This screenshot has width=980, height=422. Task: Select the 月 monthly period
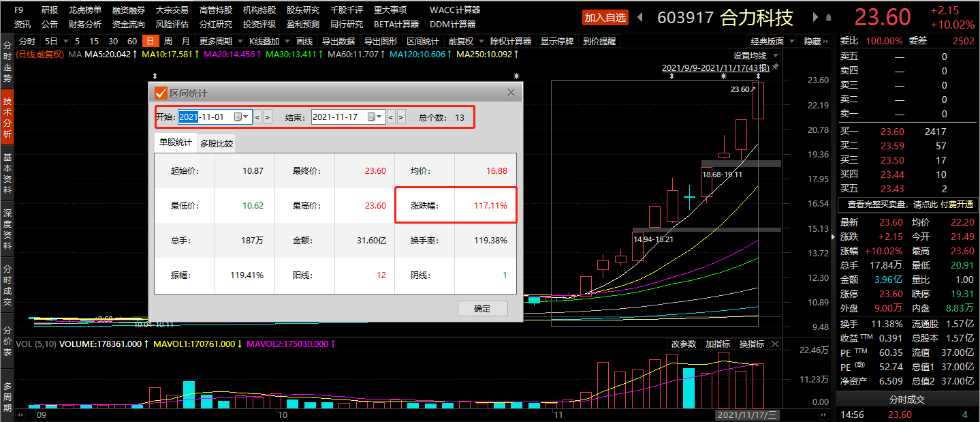(x=186, y=42)
